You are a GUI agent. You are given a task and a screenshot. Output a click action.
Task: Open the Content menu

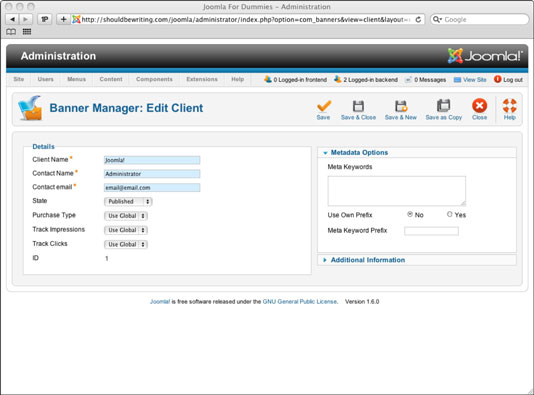click(111, 79)
